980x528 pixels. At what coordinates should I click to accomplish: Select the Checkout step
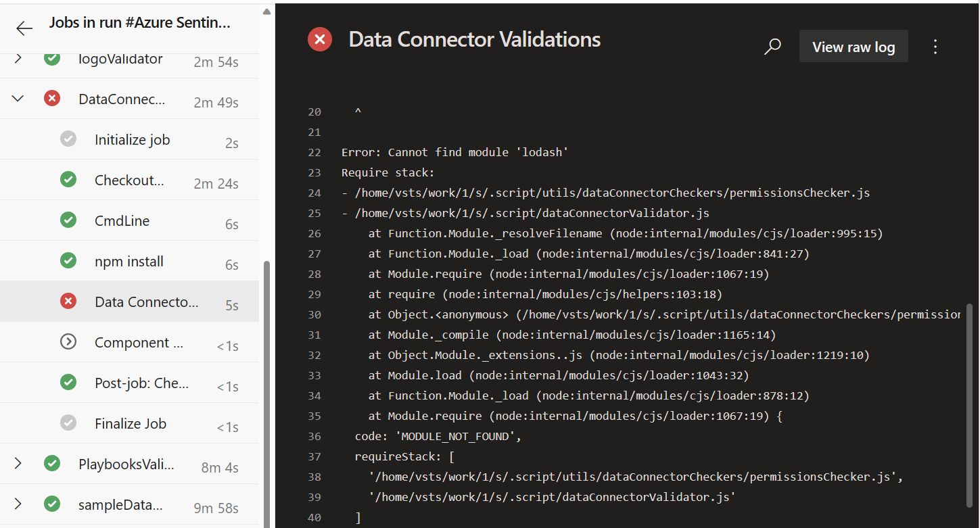click(x=129, y=180)
